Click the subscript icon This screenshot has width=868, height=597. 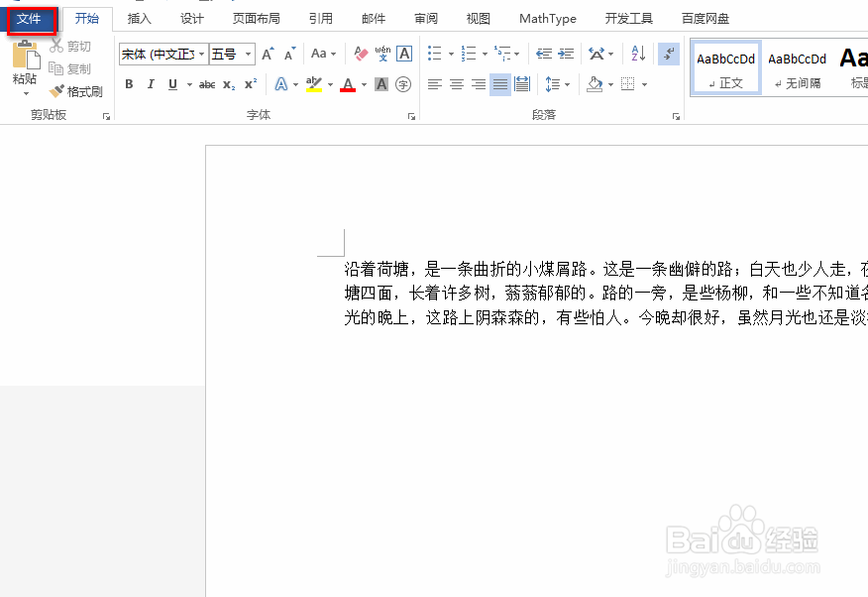[x=228, y=84]
